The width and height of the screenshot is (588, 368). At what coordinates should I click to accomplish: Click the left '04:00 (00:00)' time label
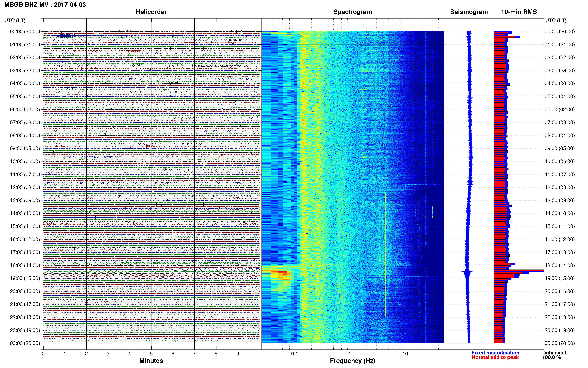click(25, 83)
